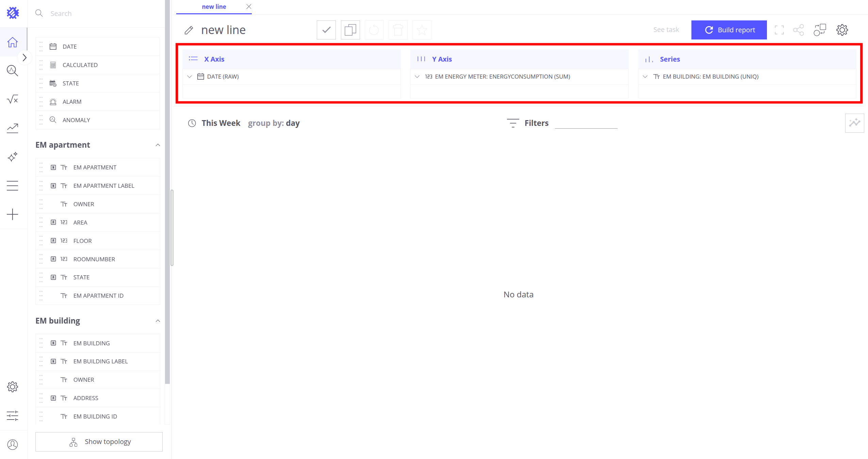Click the Build report button
Viewport: 868px width, 459px height.
729,30
